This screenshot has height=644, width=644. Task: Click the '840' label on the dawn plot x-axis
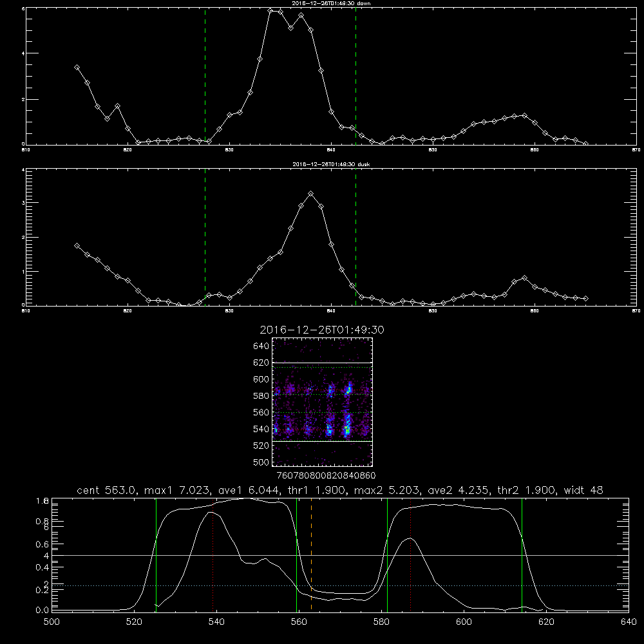point(331,150)
